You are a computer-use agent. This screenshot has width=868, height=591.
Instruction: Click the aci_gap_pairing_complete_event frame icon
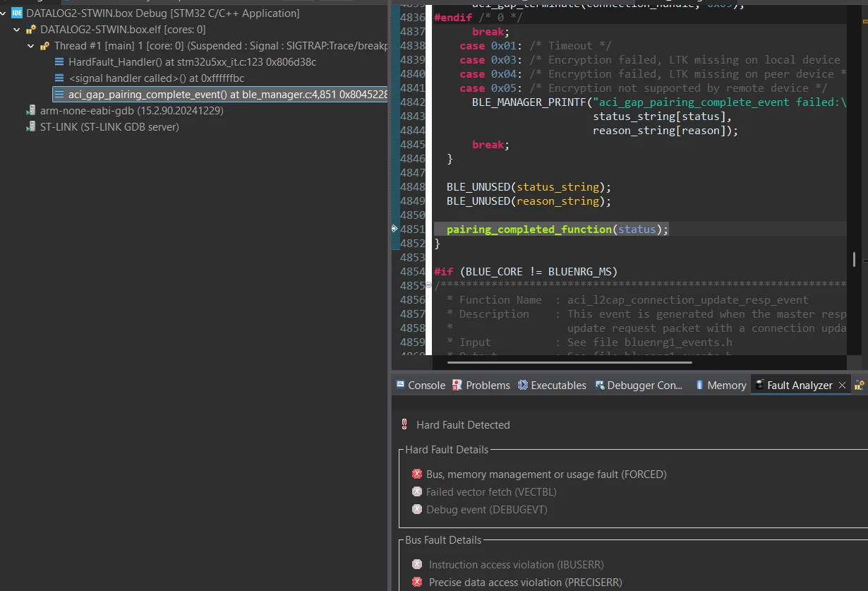click(59, 95)
